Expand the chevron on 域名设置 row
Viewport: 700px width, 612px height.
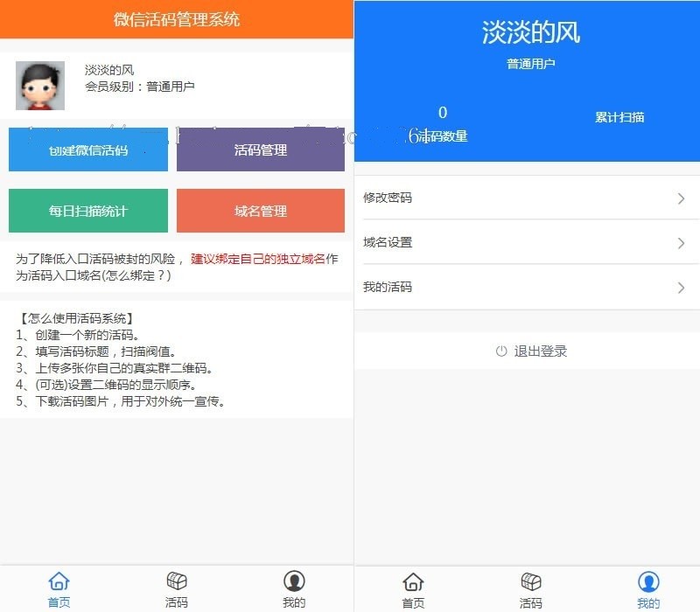click(681, 243)
